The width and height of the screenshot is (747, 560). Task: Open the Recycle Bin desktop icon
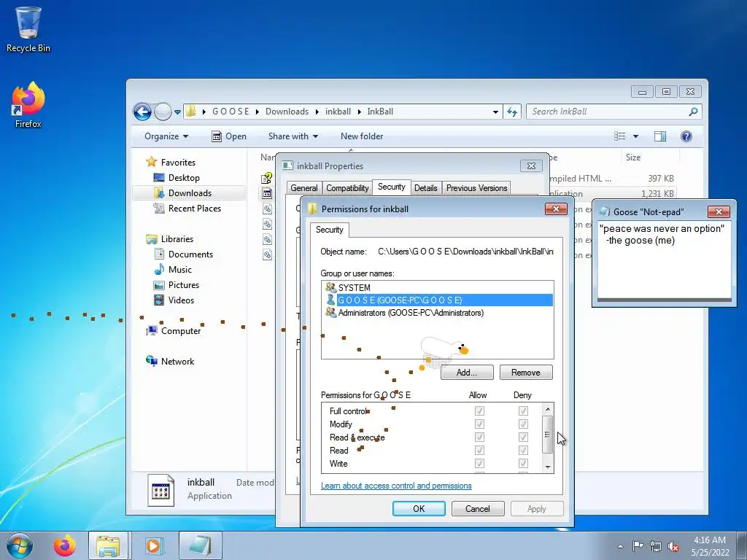tap(28, 28)
